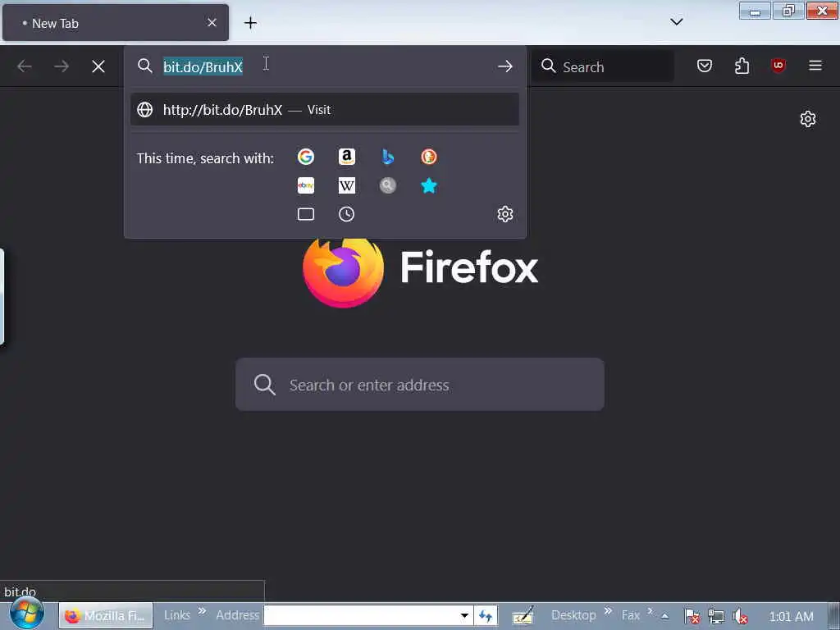This screenshot has width=840, height=630.
Task: Expand the Links toolbar chevron
Action: (202, 610)
